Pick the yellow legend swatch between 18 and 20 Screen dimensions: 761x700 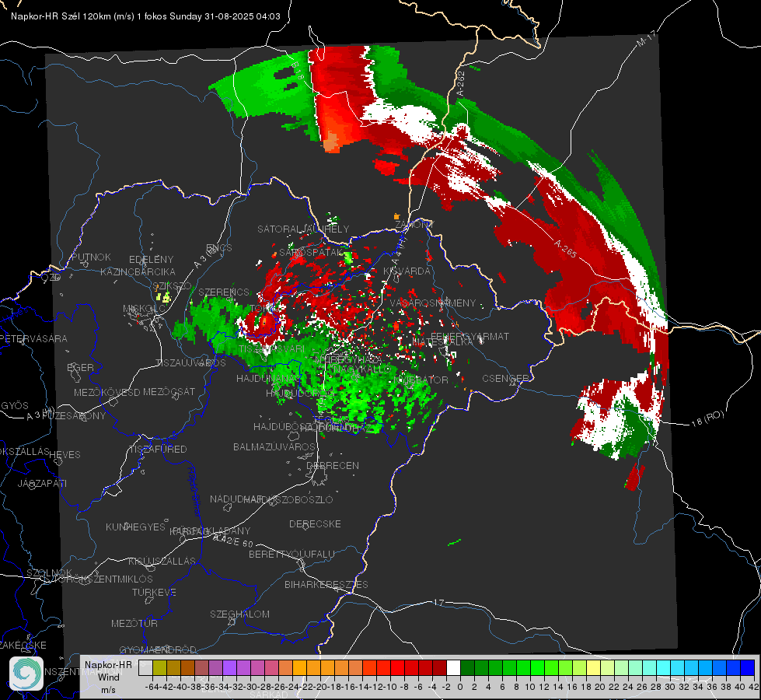click(593, 667)
